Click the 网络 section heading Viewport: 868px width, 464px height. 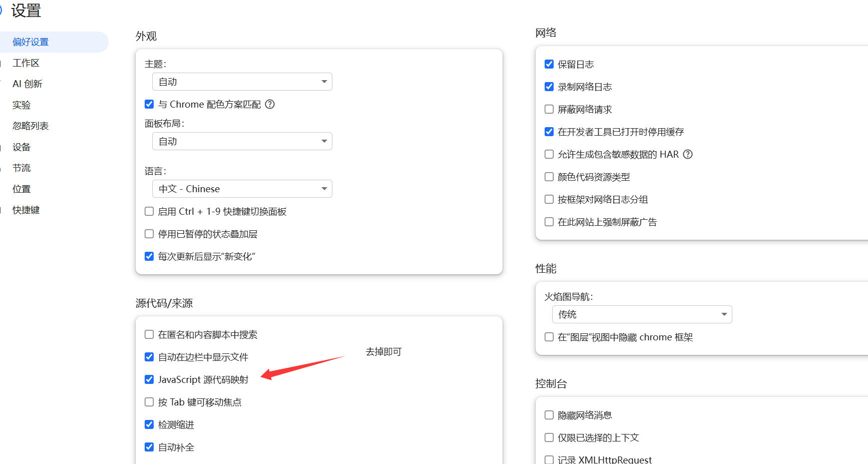coord(546,33)
